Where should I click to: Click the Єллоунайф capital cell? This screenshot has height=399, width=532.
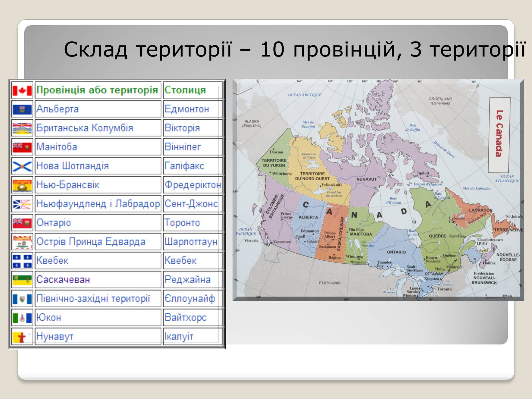point(192,299)
